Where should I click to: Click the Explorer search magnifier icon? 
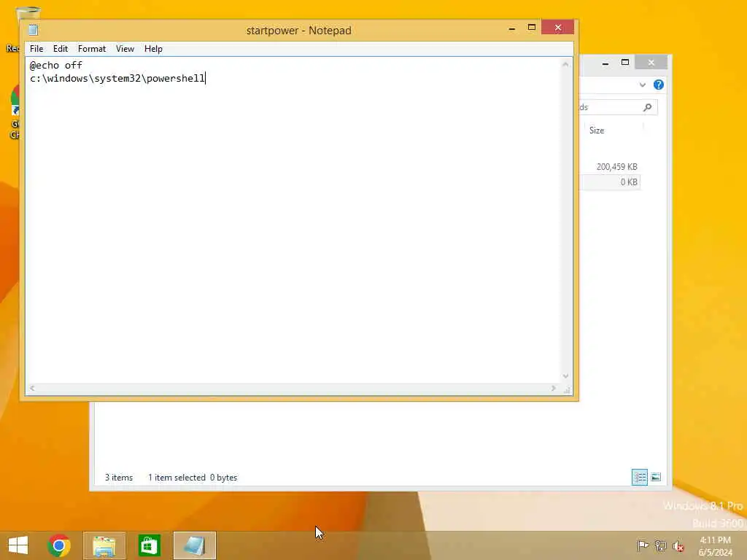tap(648, 107)
